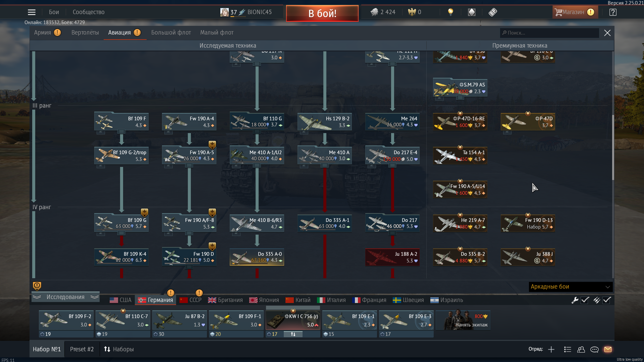Image resolution: width=644 pixels, height=362 pixels.
Task: Open the help question mark icon
Action: 613,12
